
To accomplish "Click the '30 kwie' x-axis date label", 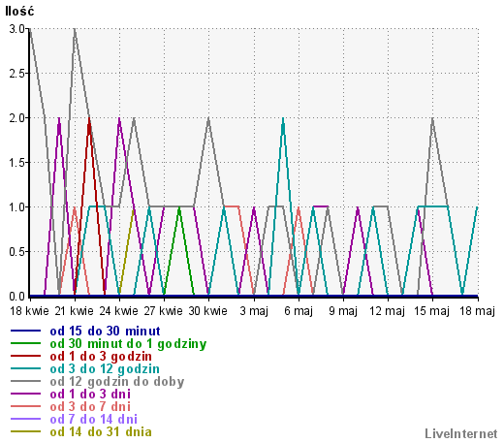I will [x=208, y=311].
